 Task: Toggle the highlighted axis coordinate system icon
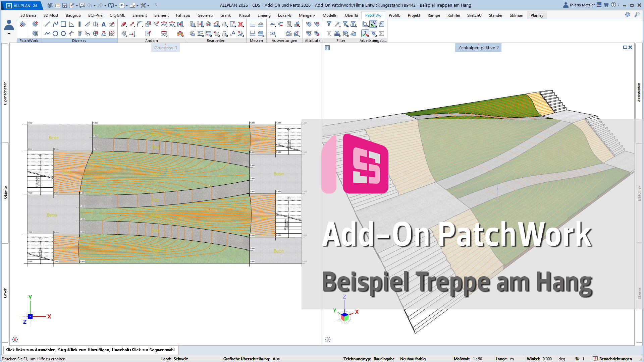[365, 34]
